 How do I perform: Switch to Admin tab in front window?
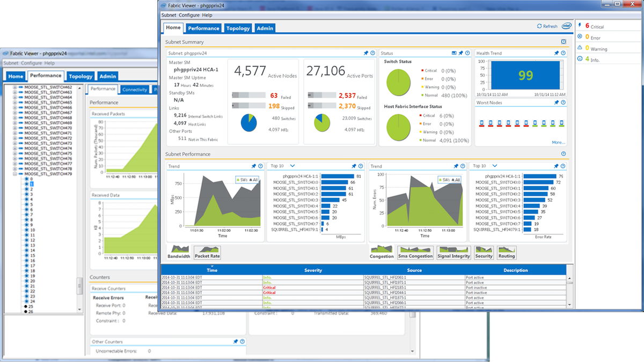(265, 28)
